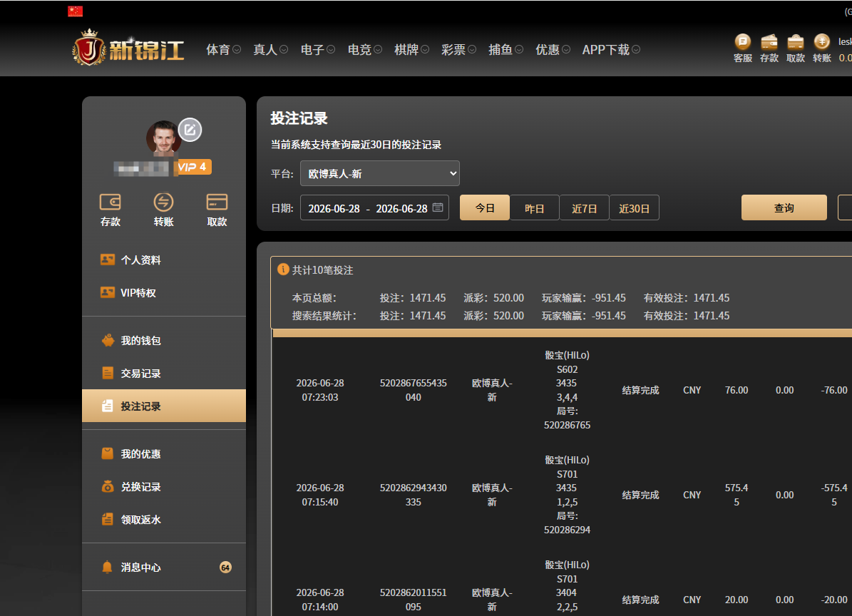Image resolution: width=852 pixels, height=616 pixels.
Task: Click the -76.00 win/loss cell
Action: [x=834, y=390]
